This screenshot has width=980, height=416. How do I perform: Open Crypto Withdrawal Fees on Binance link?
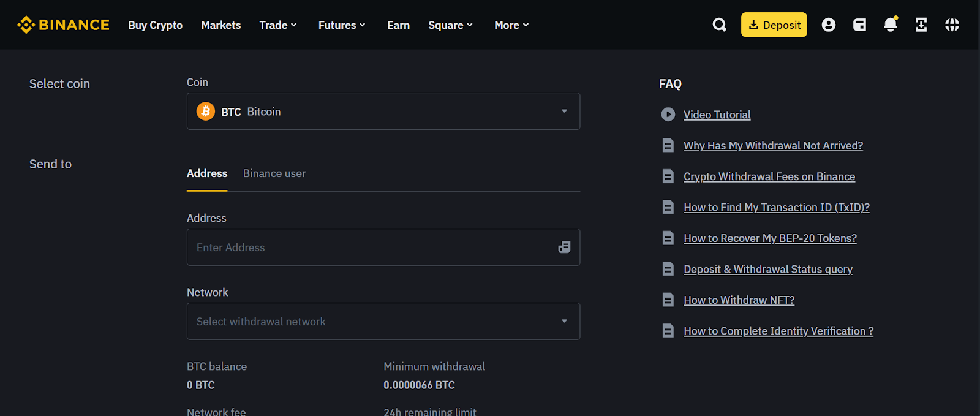(769, 176)
